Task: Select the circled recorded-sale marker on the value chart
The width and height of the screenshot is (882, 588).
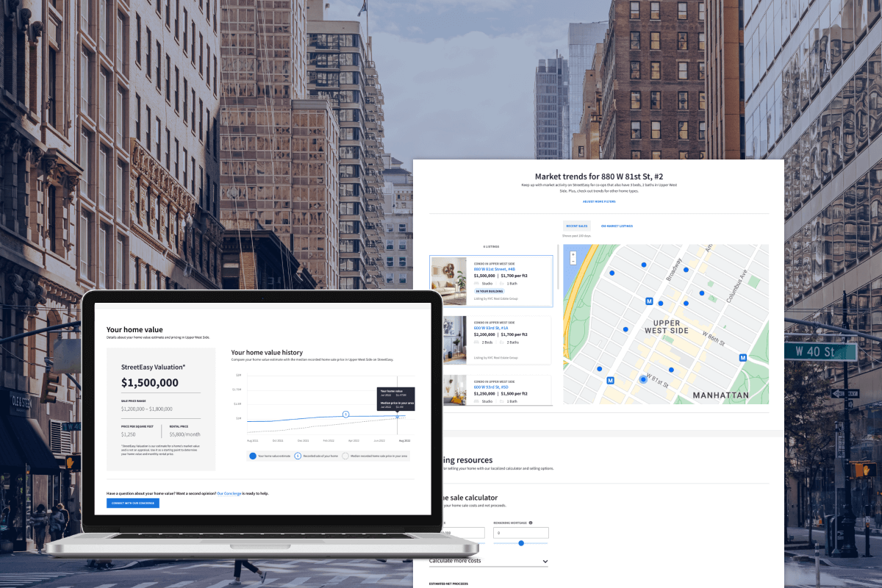Action: tap(345, 415)
